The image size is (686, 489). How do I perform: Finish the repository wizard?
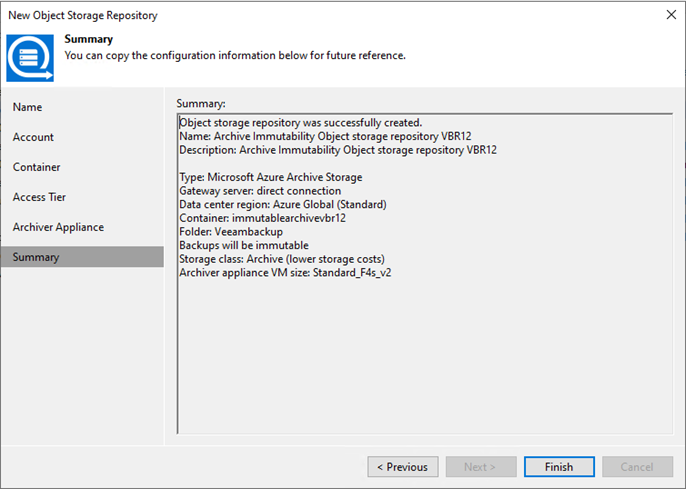pos(559,467)
